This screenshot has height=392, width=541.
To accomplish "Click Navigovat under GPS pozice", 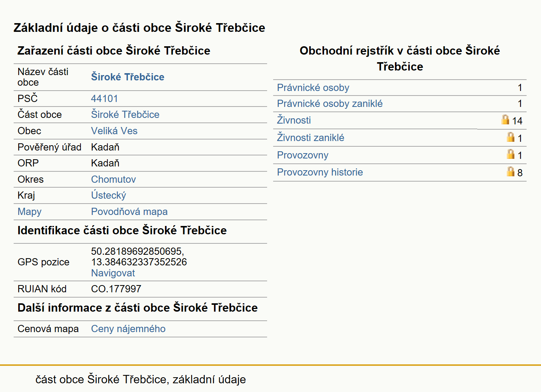I will (x=113, y=273).
